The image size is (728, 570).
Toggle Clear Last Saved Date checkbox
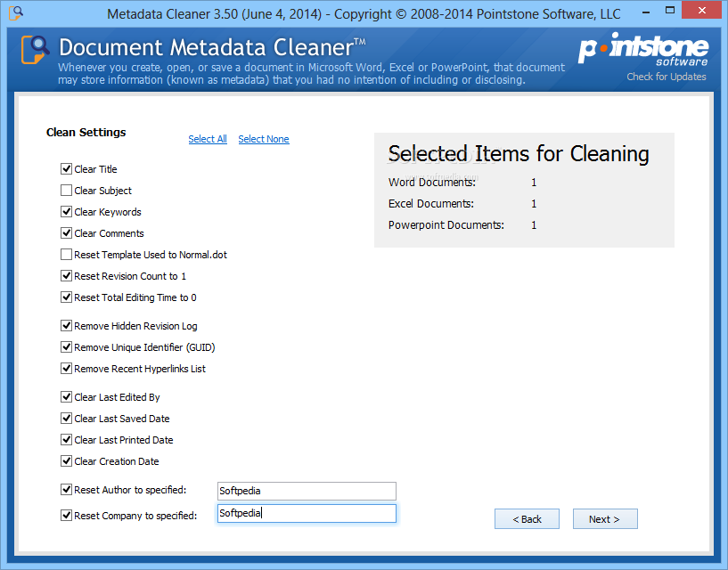[x=67, y=419]
